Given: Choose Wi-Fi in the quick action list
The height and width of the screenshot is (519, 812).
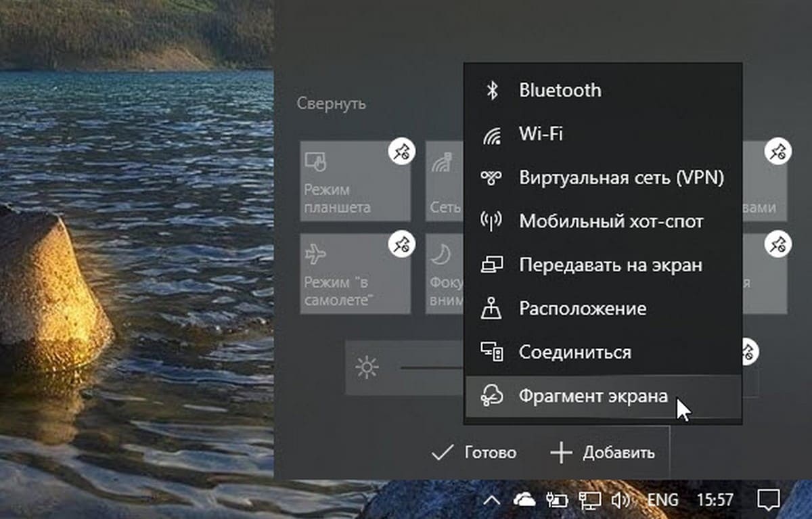Looking at the screenshot, I should pyautogui.click(x=541, y=134).
